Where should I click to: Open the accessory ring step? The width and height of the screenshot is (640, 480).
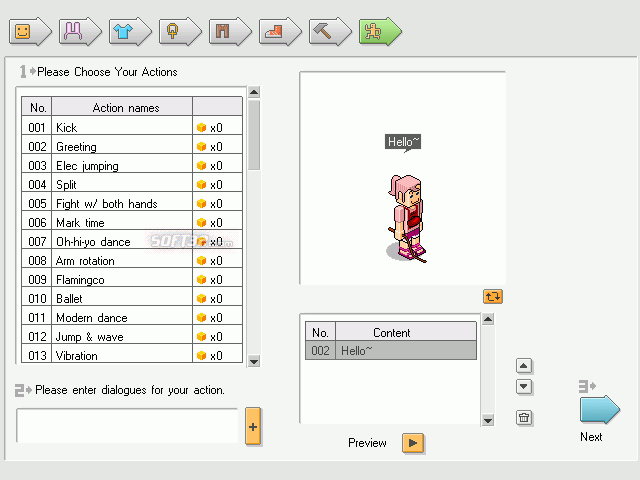(x=180, y=31)
